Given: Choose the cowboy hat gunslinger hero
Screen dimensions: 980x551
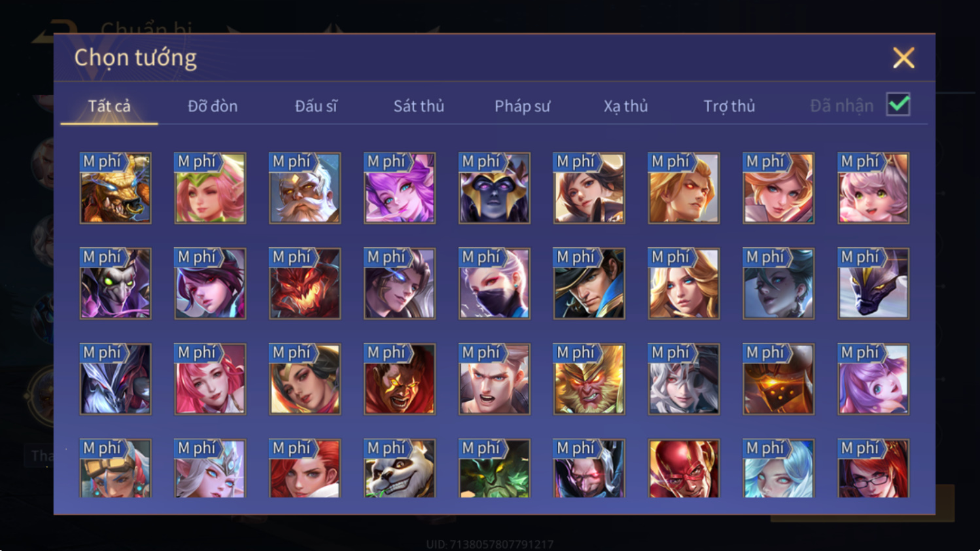Looking at the screenshot, I should [589, 284].
